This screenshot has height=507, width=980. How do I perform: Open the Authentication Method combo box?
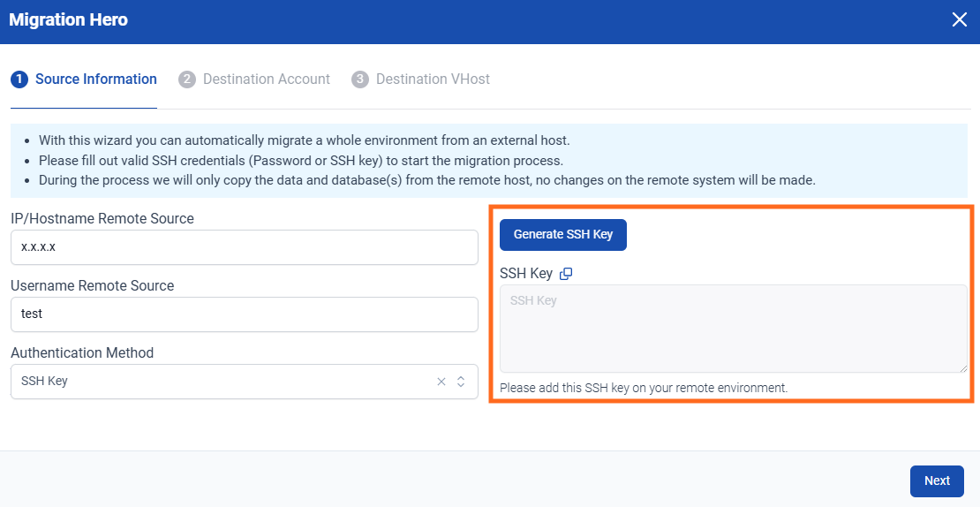221,382
